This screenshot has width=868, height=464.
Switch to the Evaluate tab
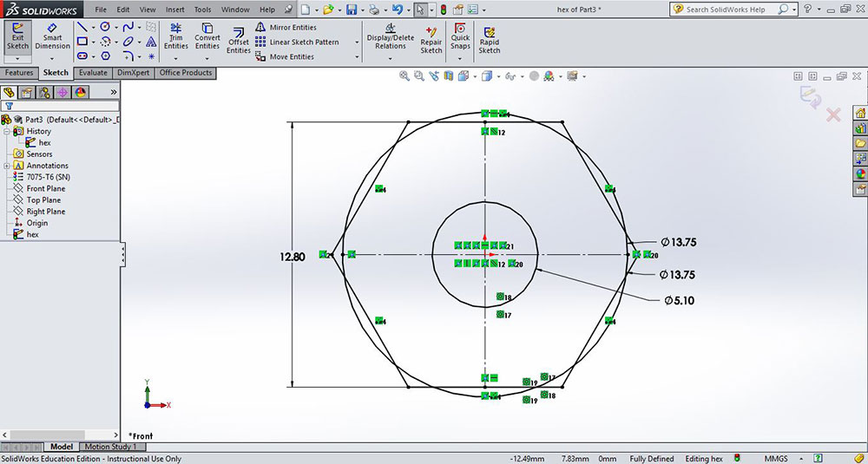click(x=93, y=73)
